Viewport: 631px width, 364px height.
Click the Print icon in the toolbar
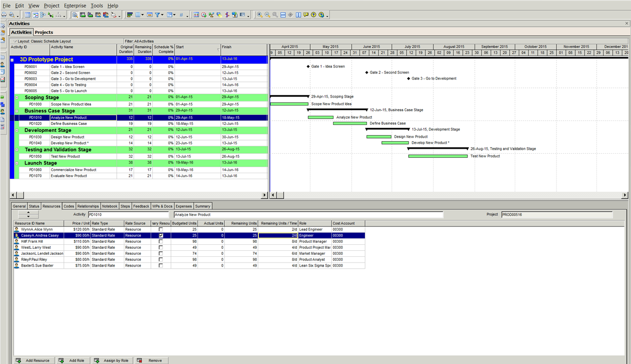tap(4, 15)
